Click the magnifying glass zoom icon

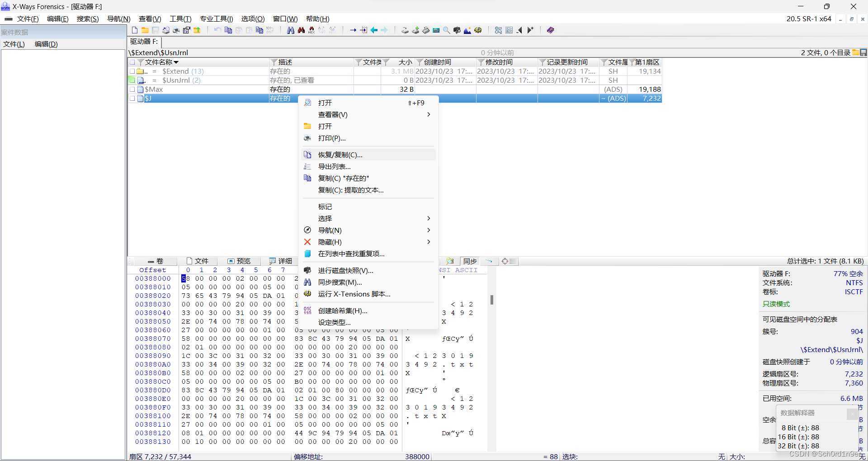(x=446, y=30)
